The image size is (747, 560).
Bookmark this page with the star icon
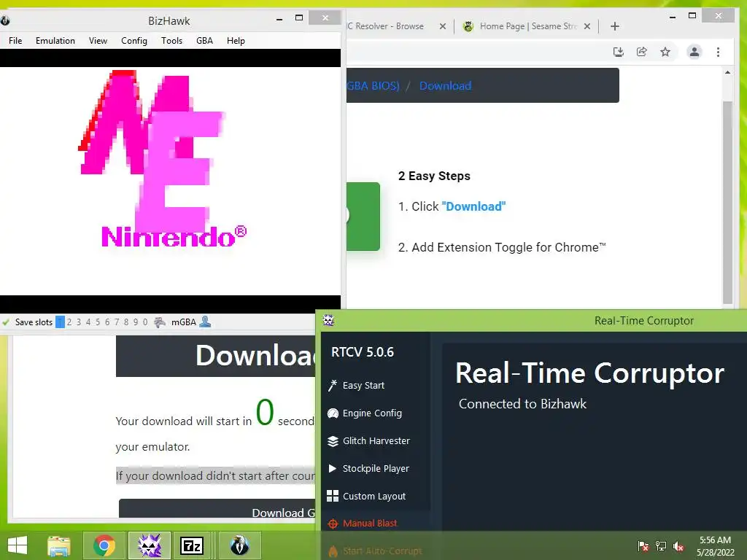[x=665, y=52]
